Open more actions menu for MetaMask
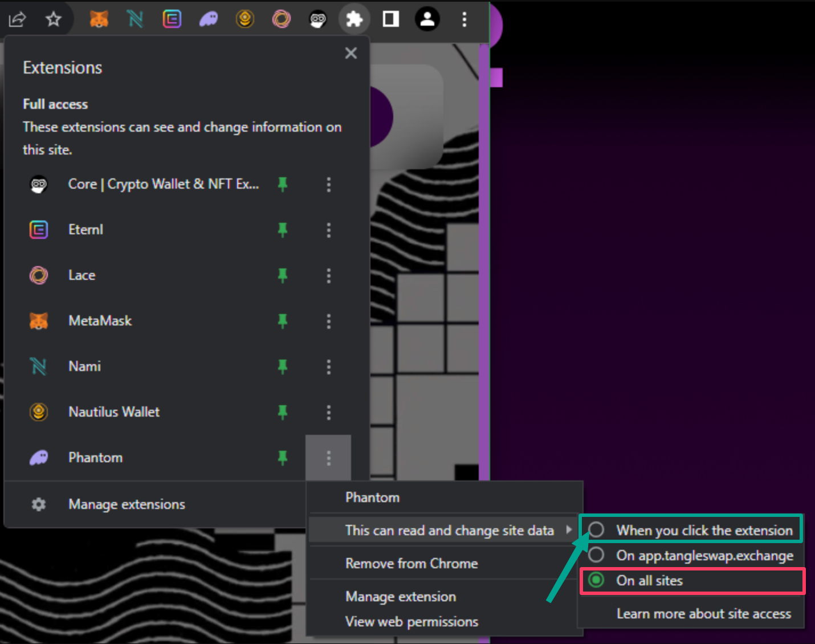This screenshot has height=644, width=815. 328,321
